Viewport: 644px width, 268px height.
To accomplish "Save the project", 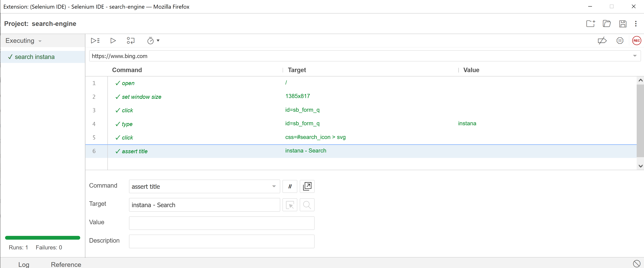I will click(x=623, y=24).
